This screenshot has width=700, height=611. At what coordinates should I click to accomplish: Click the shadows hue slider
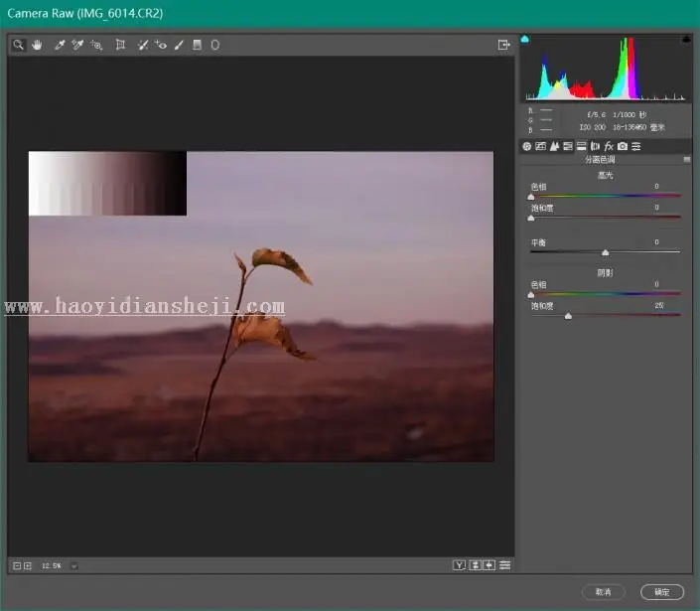pos(606,294)
